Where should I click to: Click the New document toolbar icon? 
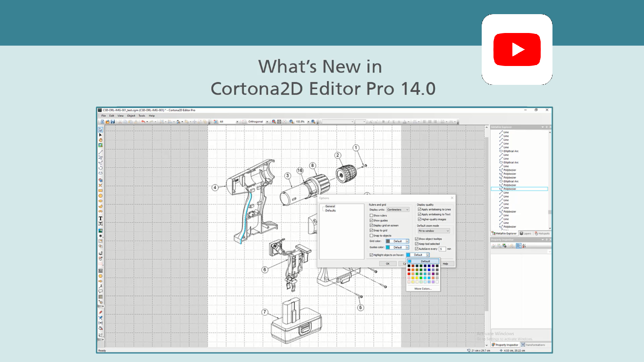point(102,122)
